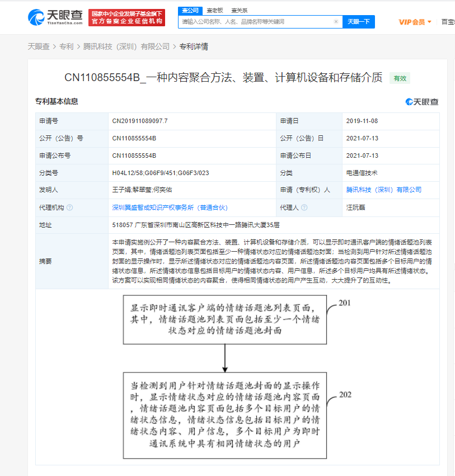Viewport: 455px width, 476px height.
Task: Click classification codes H04L12/58;G06F9/451;G06F3/023
Action: (x=161, y=173)
